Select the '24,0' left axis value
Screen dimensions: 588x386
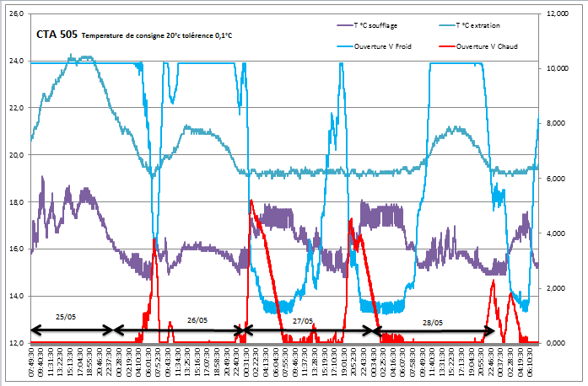click(x=16, y=61)
